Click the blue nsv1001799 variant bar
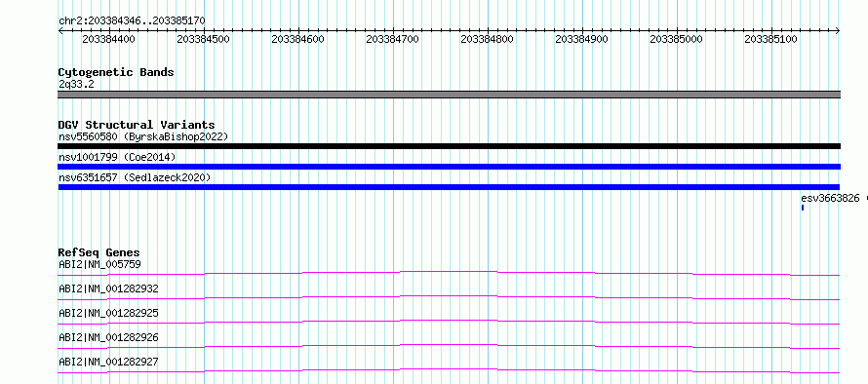868x384 pixels. point(449,167)
